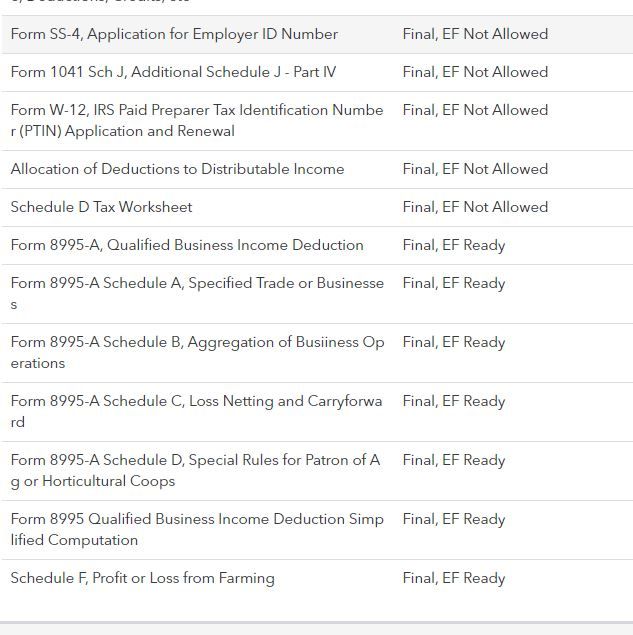
Task: Select Form W-12 PTIN Application and Renewal
Action: pyautogui.click(x=317, y=121)
